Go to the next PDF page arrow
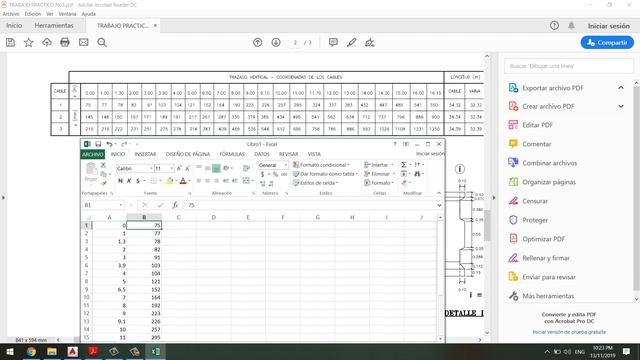The width and height of the screenshot is (640, 360). coord(276,42)
